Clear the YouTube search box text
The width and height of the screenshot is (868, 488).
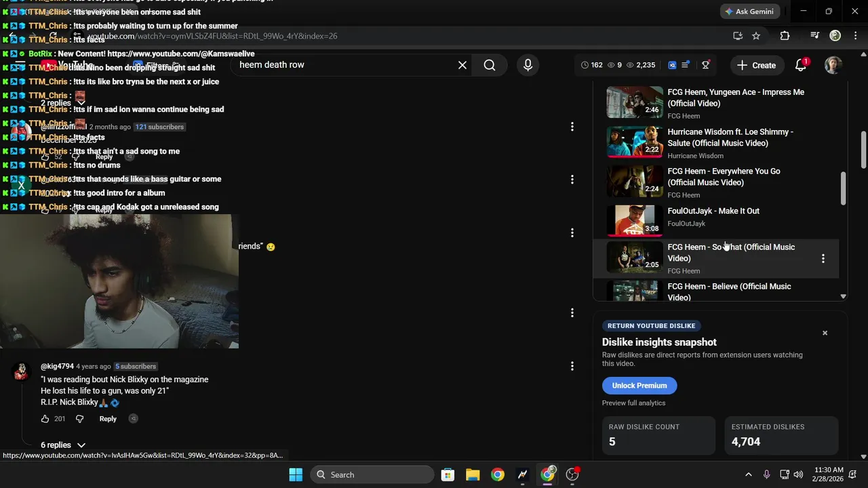click(462, 65)
